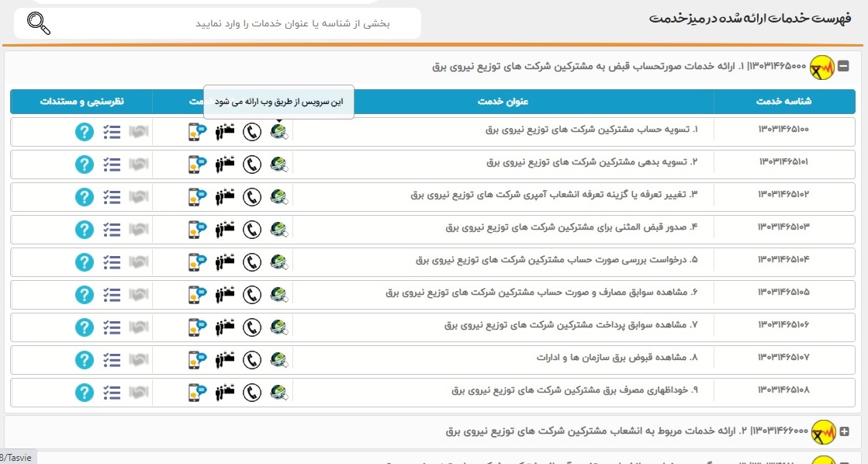Viewport: 868px width, 464px height.
Task: Open survey checklist icon for service 13031465103
Action: click(x=112, y=230)
